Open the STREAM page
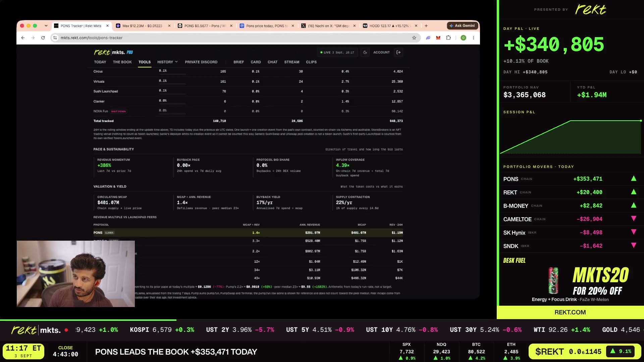644x362 pixels. pos(291,62)
